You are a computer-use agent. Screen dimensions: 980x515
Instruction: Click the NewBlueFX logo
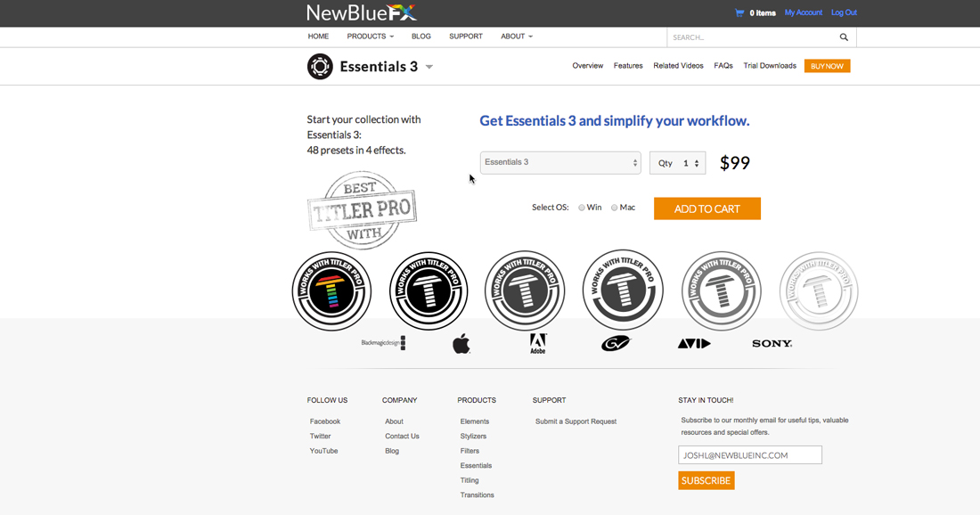point(361,12)
